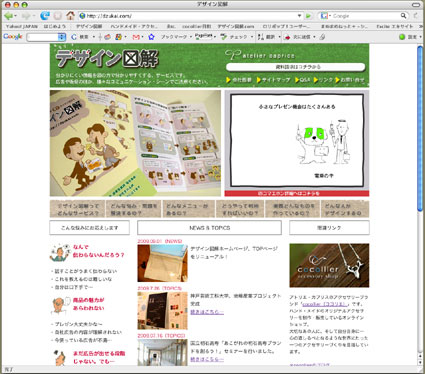
Task: Reload the page with the blue refresh icon
Action: 45,16
